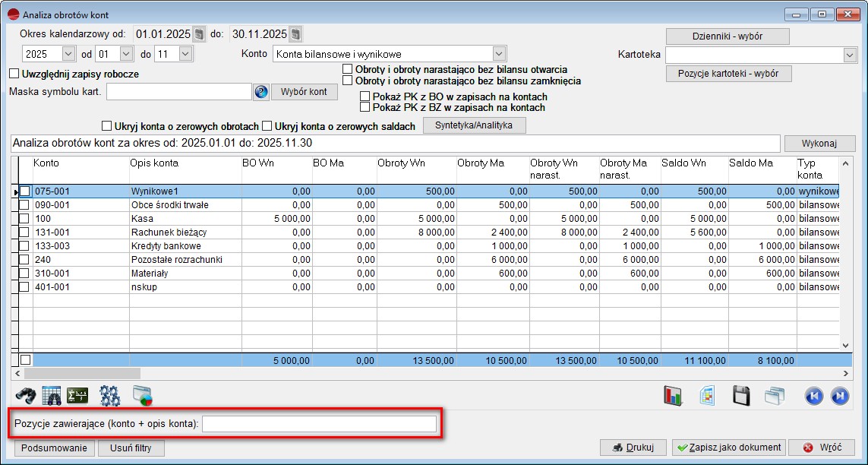The width and height of the screenshot is (868, 465).
Task: Click the floppy disk save icon
Action: [741, 395]
